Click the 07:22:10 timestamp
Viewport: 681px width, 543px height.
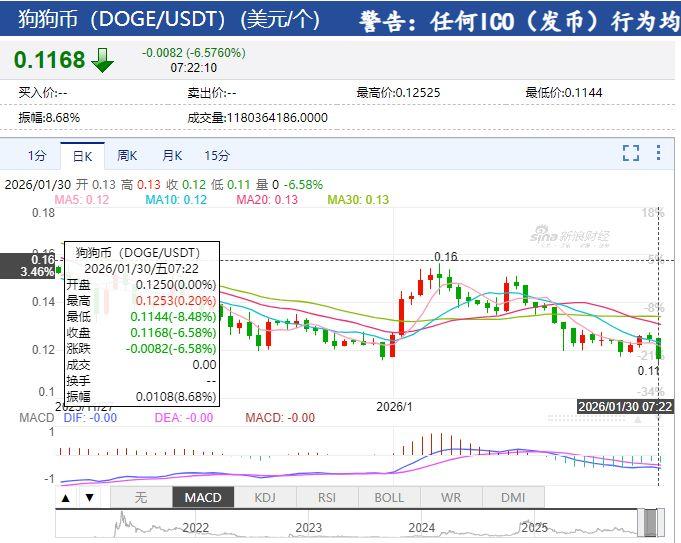pos(194,68)
